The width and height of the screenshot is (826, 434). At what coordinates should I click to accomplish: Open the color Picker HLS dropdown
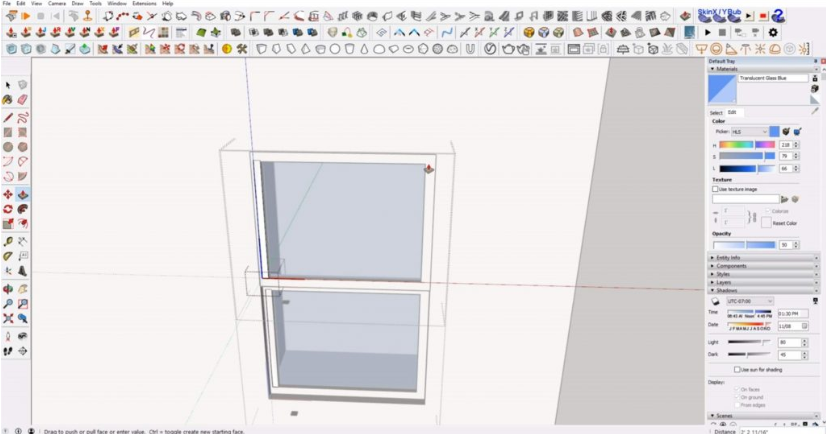[x=749, y=132]
